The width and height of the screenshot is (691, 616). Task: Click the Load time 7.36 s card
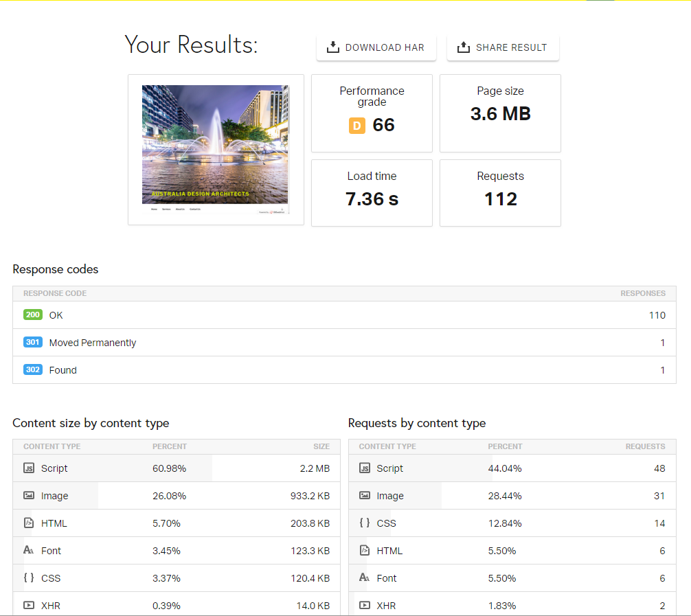[x=372, y=192]
